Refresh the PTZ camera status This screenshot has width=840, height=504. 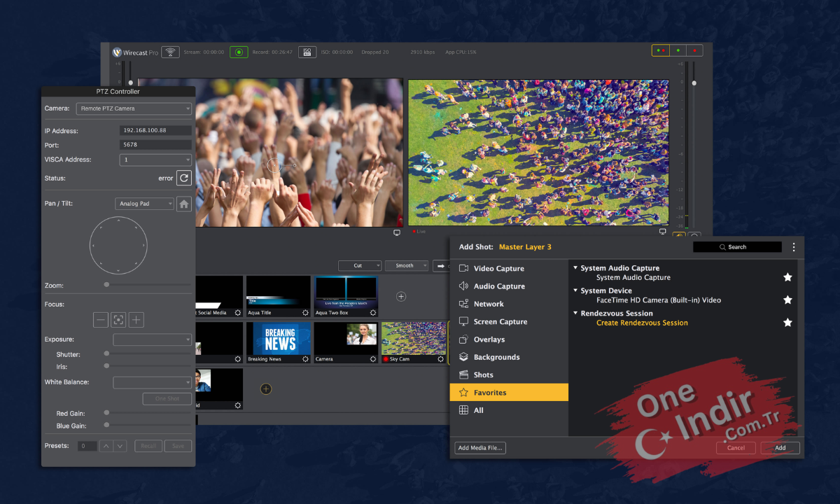coord(183,178)
